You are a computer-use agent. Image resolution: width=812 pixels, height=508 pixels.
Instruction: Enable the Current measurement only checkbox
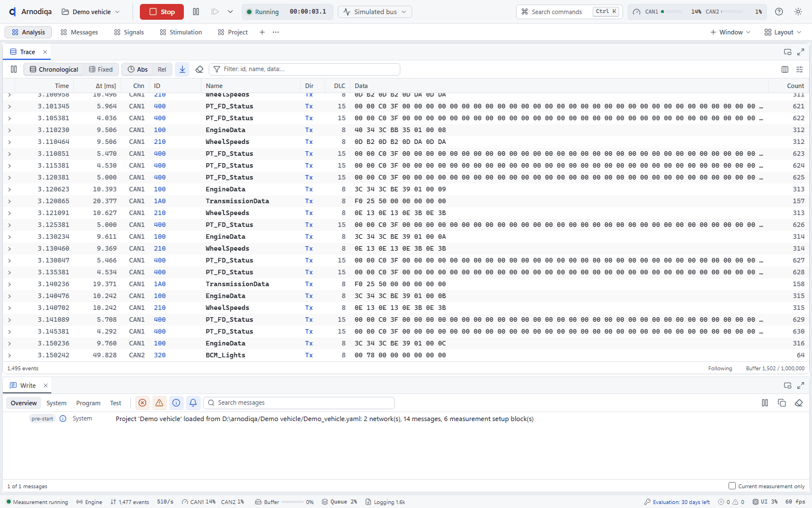coord(732,486)
